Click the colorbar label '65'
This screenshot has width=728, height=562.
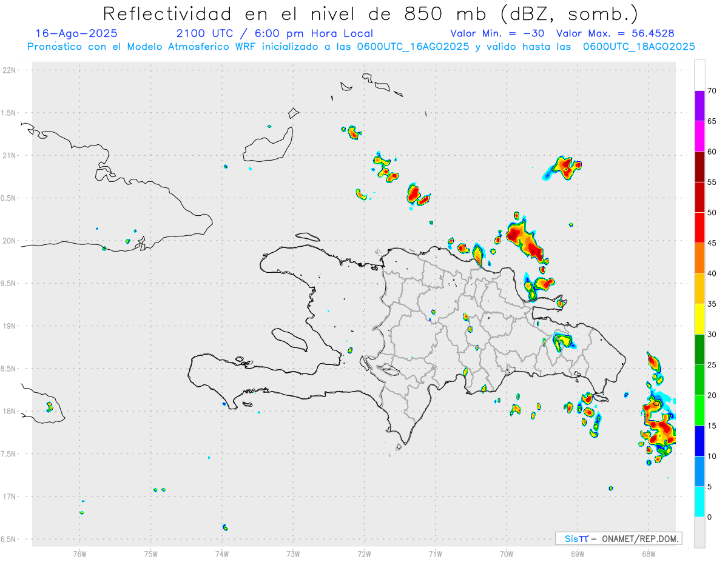[712, 121]
